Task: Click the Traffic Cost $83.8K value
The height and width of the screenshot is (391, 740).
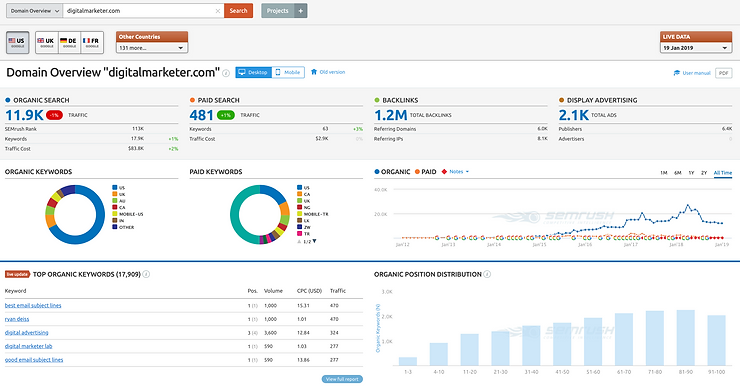Action: 136,148
